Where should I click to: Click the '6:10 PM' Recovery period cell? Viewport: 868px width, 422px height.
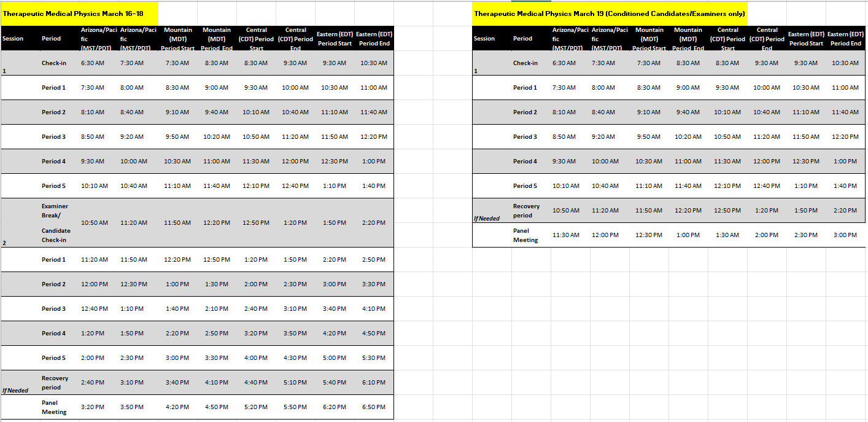click(x=374, y=383)
